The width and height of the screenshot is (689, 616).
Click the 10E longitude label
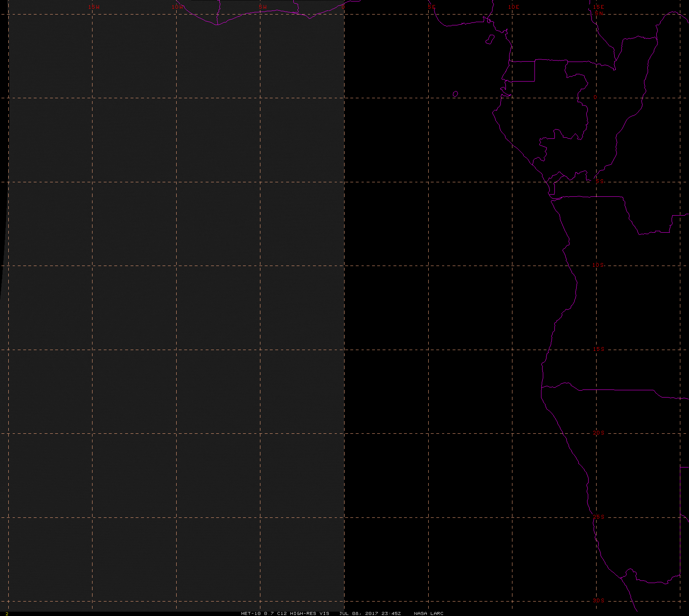tap(514, 7)
